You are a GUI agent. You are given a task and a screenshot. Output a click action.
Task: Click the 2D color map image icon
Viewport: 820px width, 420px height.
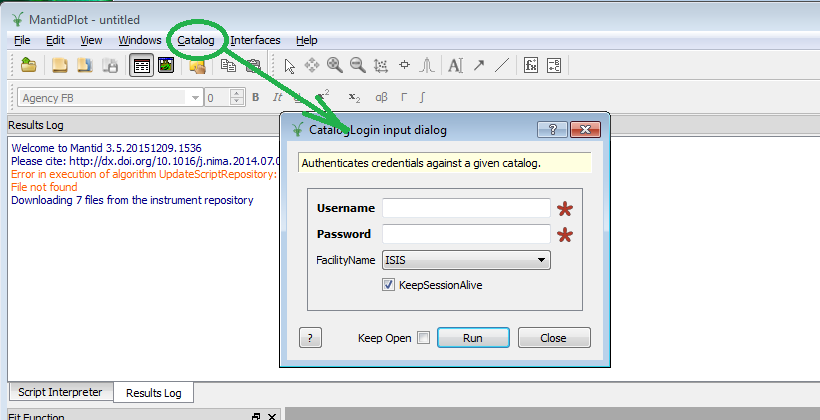(x=166, y=65)
